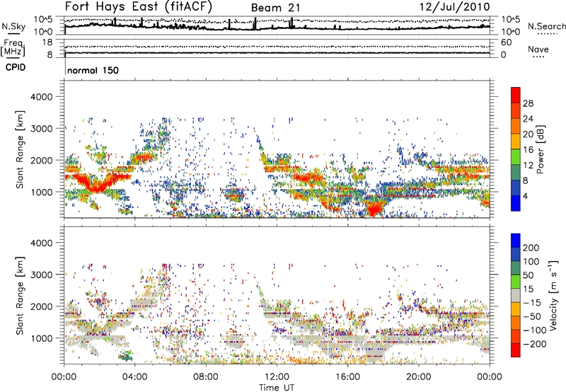Click the power colorbar near 20 dB

[x=516, y=134]
